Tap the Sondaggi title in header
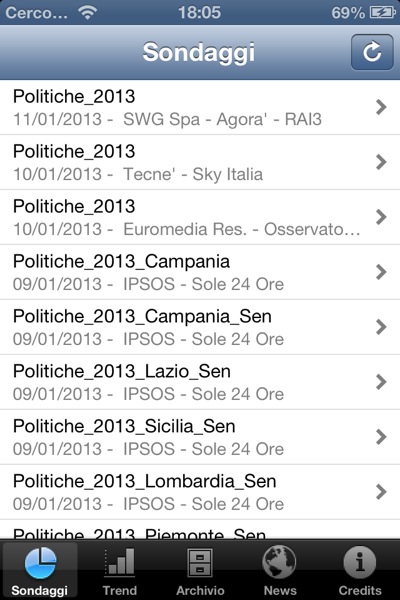This screenshot has height=600, width=400. (199, 52)
